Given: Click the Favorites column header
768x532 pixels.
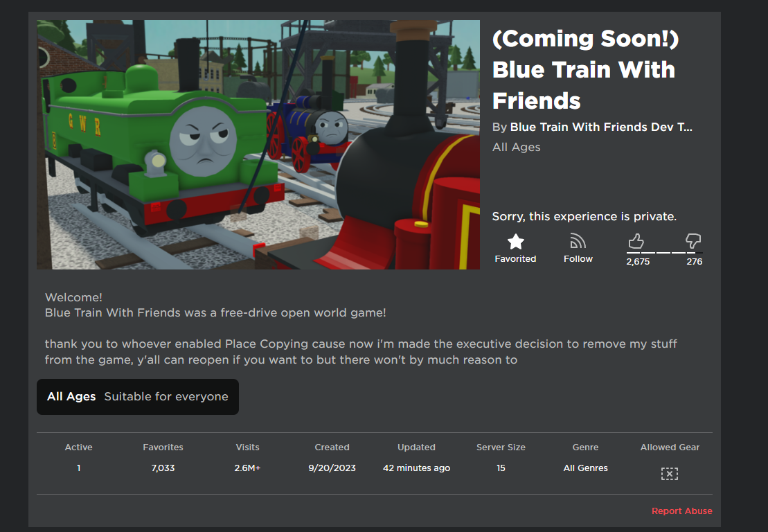Looking at the screenshot, I should tap(163, 447).
